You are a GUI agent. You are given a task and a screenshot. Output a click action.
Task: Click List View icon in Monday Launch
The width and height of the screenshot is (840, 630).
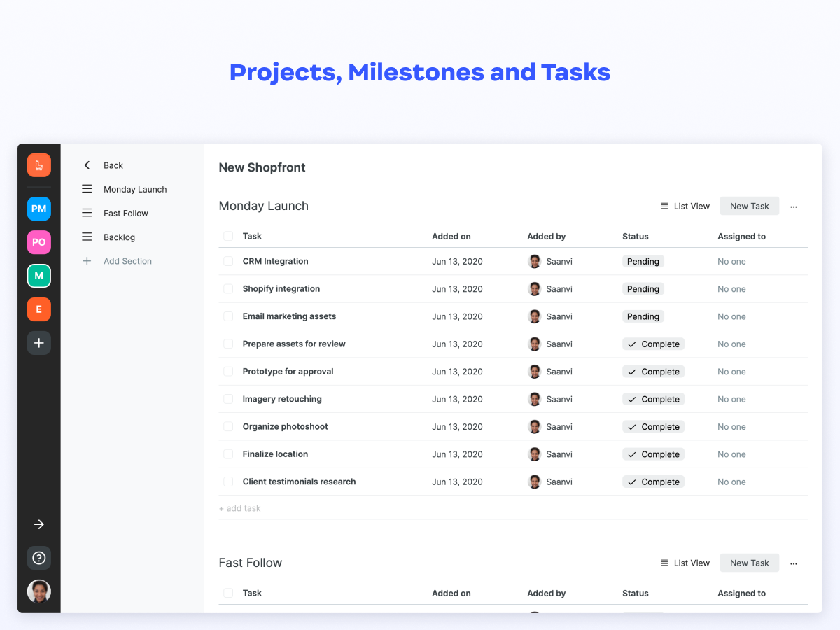pos(664,206)
